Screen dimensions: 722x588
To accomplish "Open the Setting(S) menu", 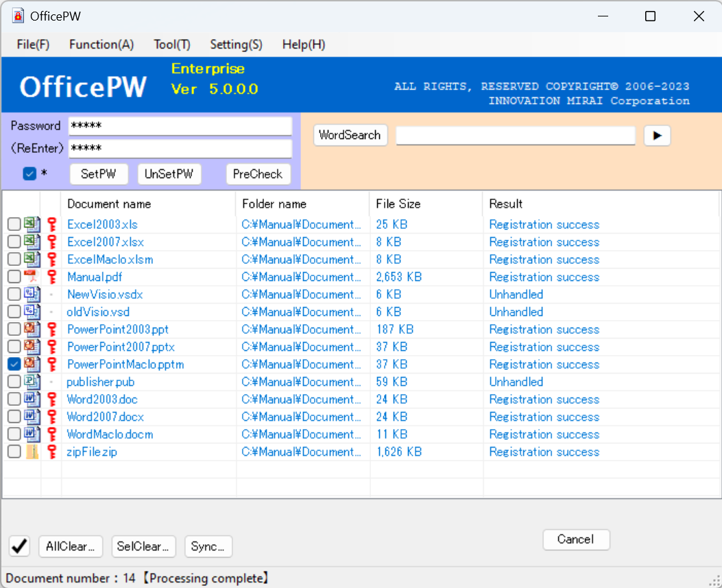I will click(237, 45).
